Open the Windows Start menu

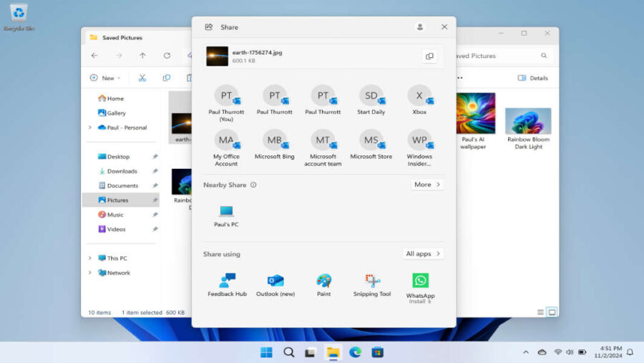[266, 352]
